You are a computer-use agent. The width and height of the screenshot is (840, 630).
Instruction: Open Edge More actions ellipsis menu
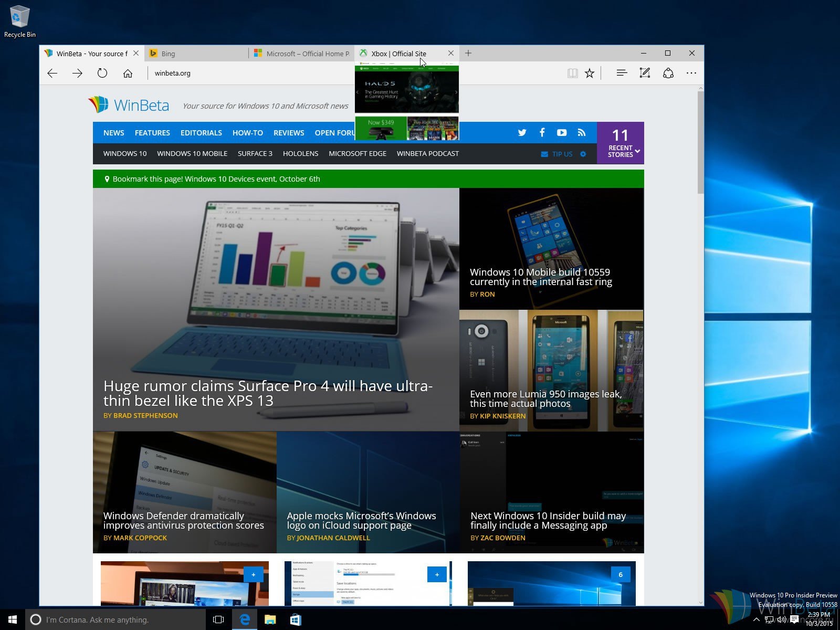click(x=691, y=73)
